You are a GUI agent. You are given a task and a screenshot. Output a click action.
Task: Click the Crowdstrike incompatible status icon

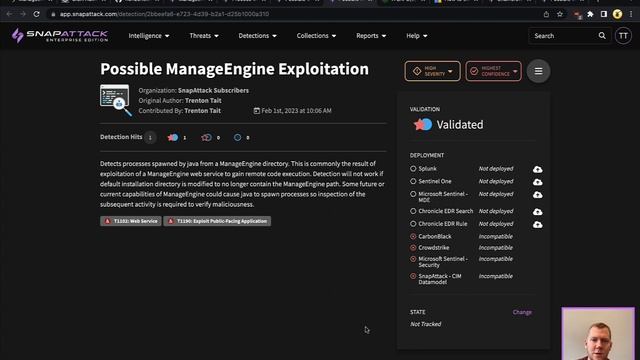(413, 248)
